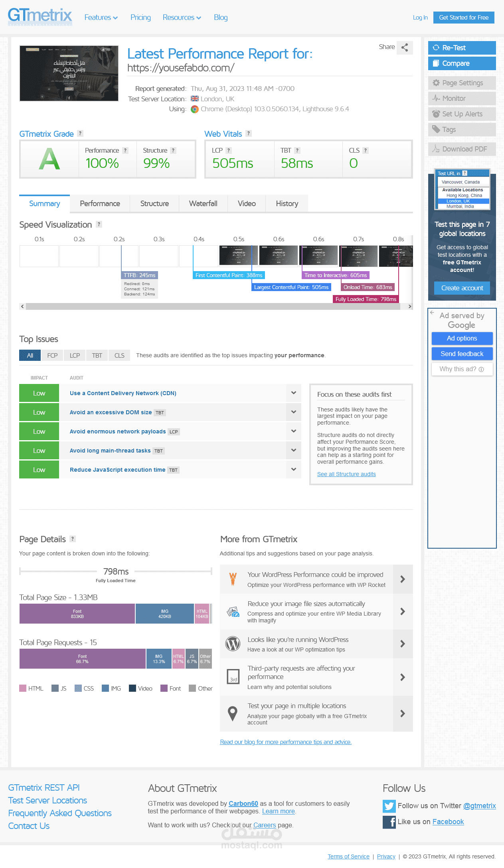Click the Imagify image optimization icon
The width and height of the screenshot is (504, 868).
coord(233,612)
